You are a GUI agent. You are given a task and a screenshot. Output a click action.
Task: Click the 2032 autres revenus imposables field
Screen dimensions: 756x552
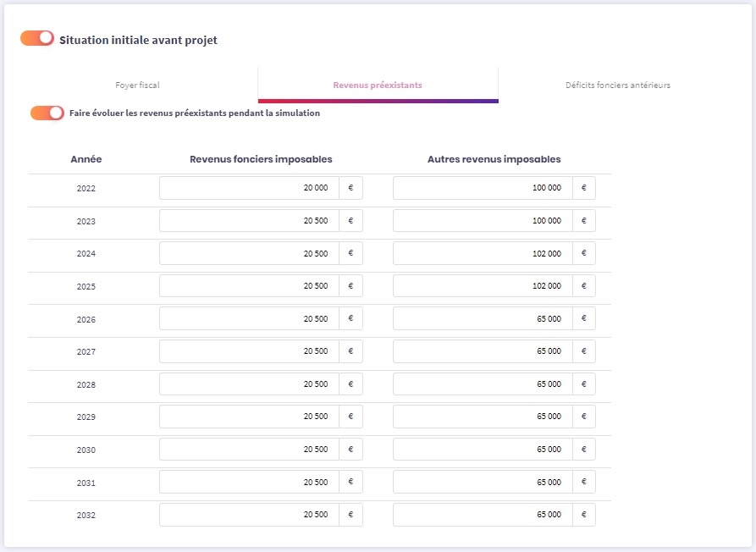click(483, 515)
